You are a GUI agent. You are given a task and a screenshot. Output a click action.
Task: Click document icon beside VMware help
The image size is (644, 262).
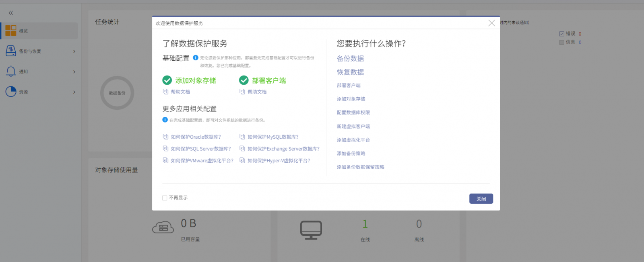coord(165,160)
